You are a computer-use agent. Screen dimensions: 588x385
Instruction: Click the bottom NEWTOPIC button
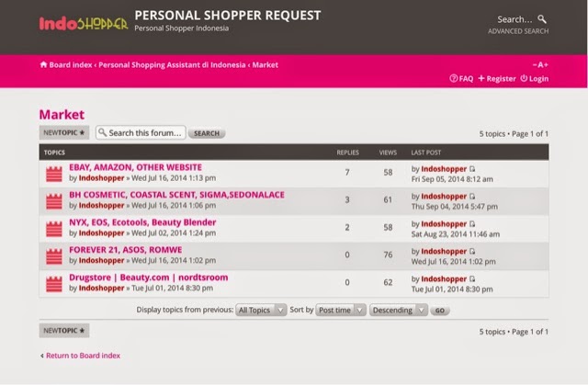(x=64, y=330)
